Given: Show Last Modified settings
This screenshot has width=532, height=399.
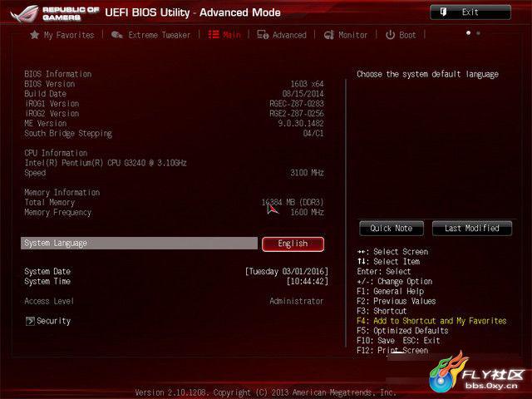Looking at the screenshot, I should (x=472, y=229).
